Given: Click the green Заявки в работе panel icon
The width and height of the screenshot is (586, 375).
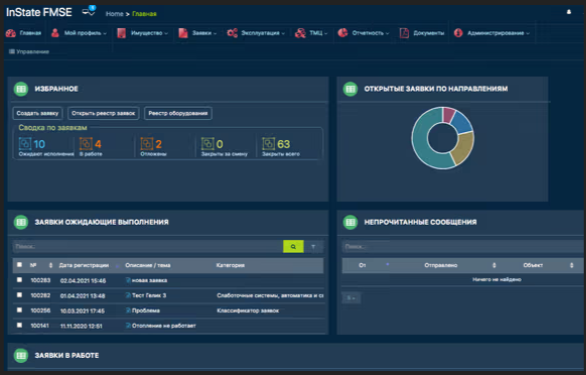Looking at the screenshot, I should coord(21,355).
